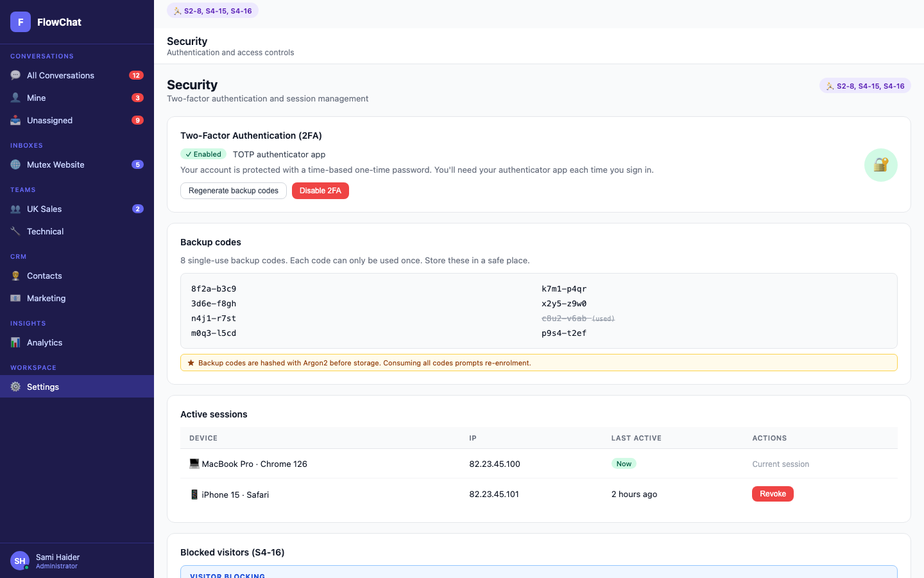The width and height of the screenshot is (924, 578).
Task: Open All Conversations speech bubble icon
Action: [x=15, y=75]
